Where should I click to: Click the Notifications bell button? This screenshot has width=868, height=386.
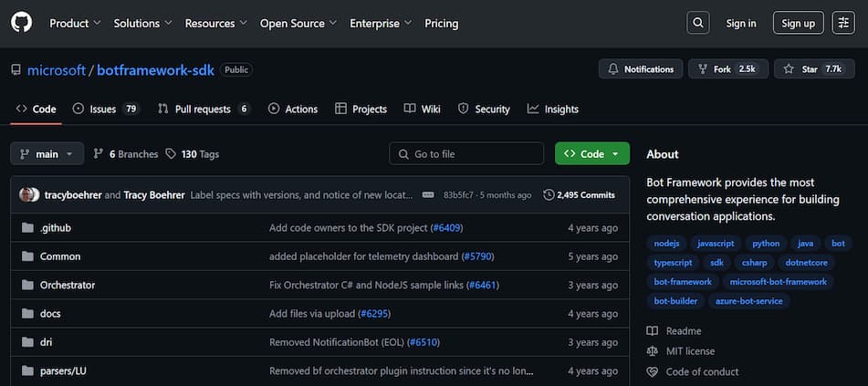coord(641,69)
